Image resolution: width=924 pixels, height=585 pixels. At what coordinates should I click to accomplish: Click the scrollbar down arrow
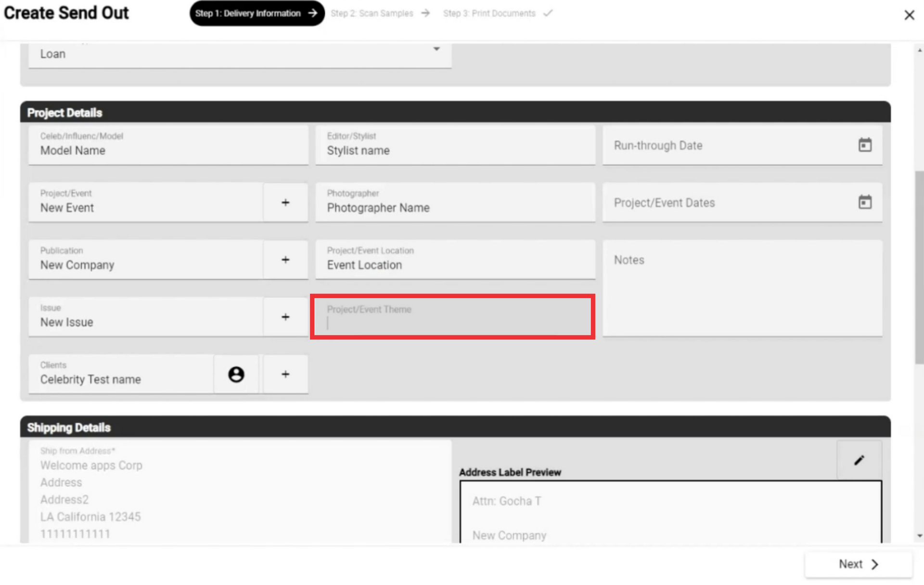pos(920,535)
